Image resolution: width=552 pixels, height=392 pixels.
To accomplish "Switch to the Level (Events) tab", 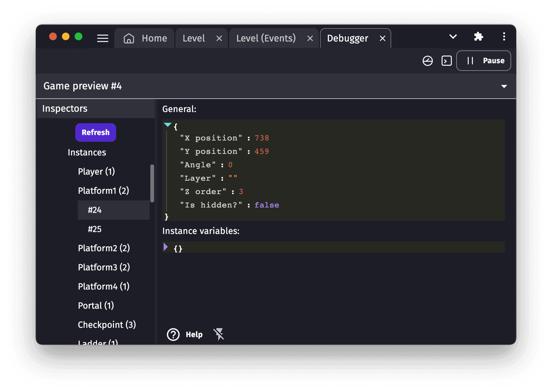I will 266,38.
